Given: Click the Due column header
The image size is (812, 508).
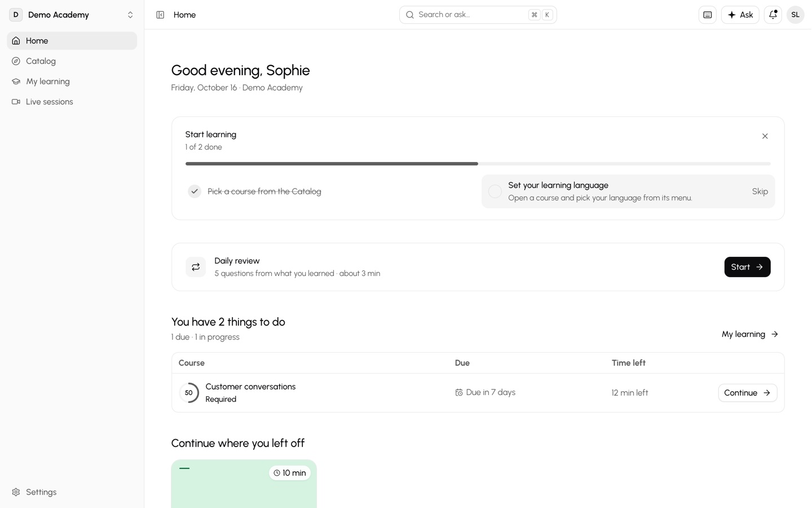Looking at the screenshot, I should coord(462,363).
